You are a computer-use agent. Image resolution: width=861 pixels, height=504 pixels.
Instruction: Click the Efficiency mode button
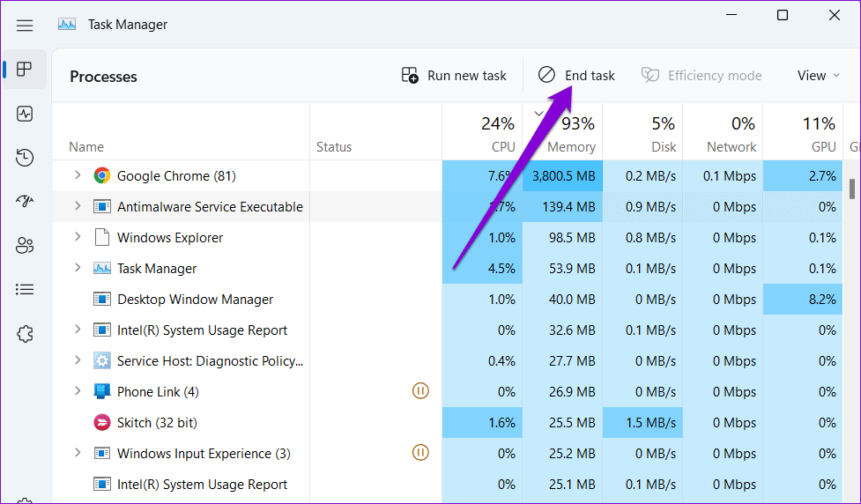701,75
